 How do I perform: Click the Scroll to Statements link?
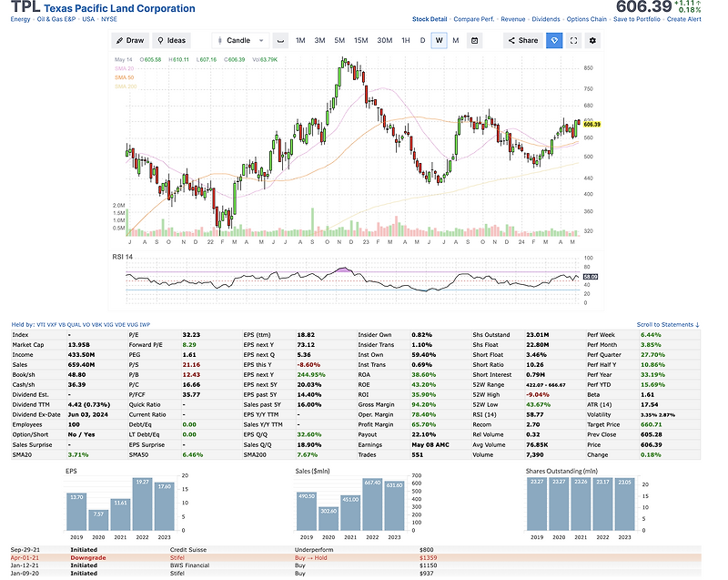pyautogui.click(x=668, y=324)
